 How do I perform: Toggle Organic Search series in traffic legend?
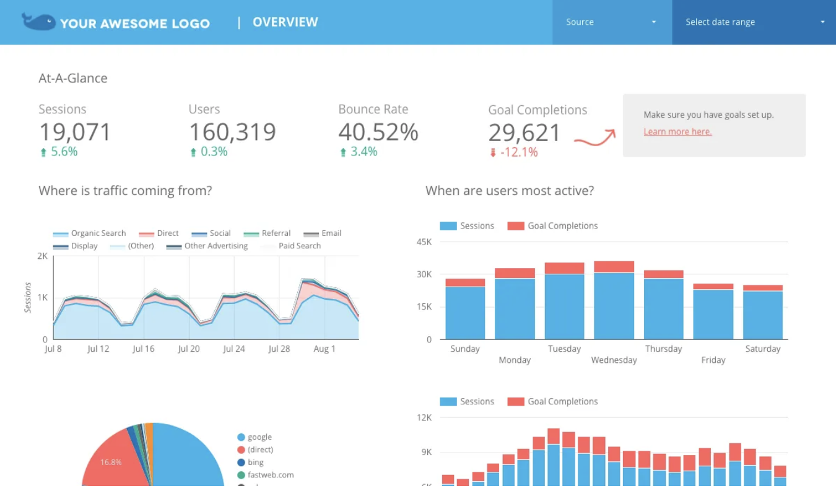coord(89,233)
